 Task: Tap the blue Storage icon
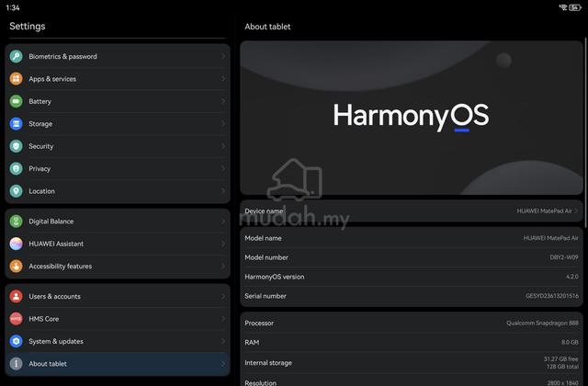(x=17, y=124)
